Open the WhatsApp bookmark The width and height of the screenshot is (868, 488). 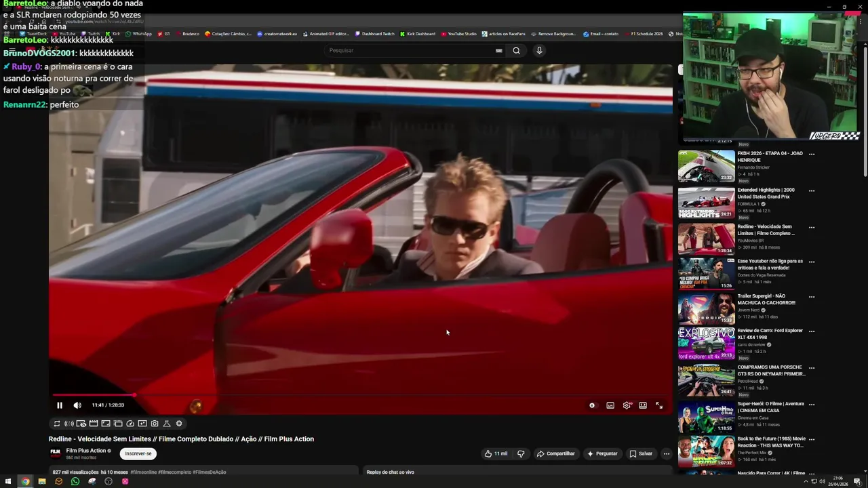click(139, 34)
